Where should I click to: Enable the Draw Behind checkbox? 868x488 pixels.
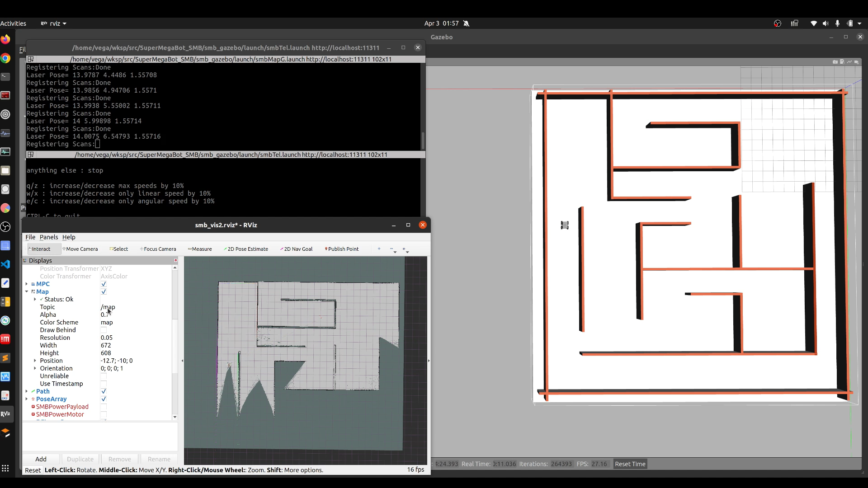click(104, 330)
